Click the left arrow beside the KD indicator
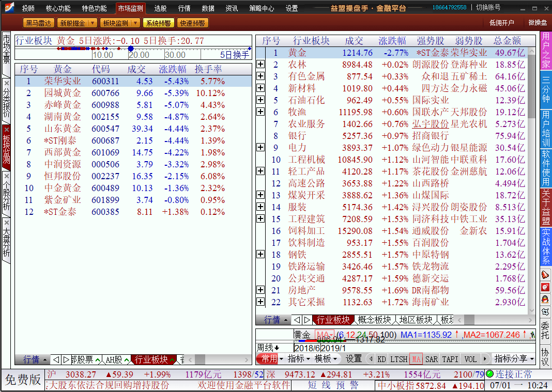 (x=371, y=359)
